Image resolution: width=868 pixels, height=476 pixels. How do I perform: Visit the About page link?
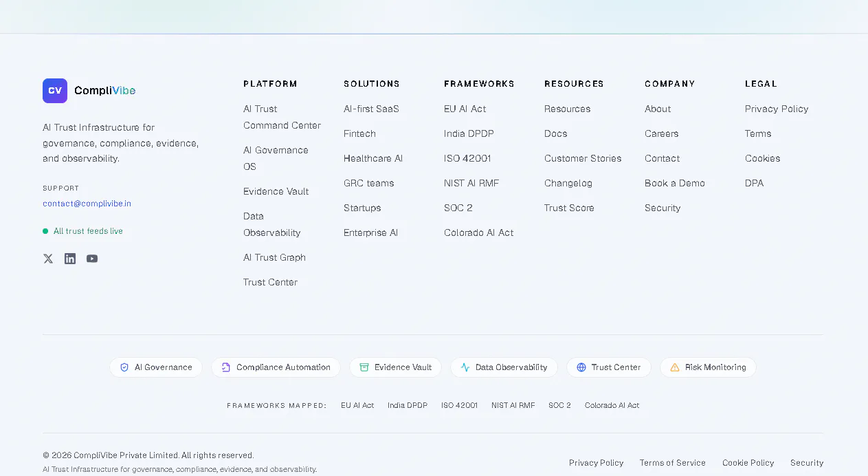click(658, 109)
